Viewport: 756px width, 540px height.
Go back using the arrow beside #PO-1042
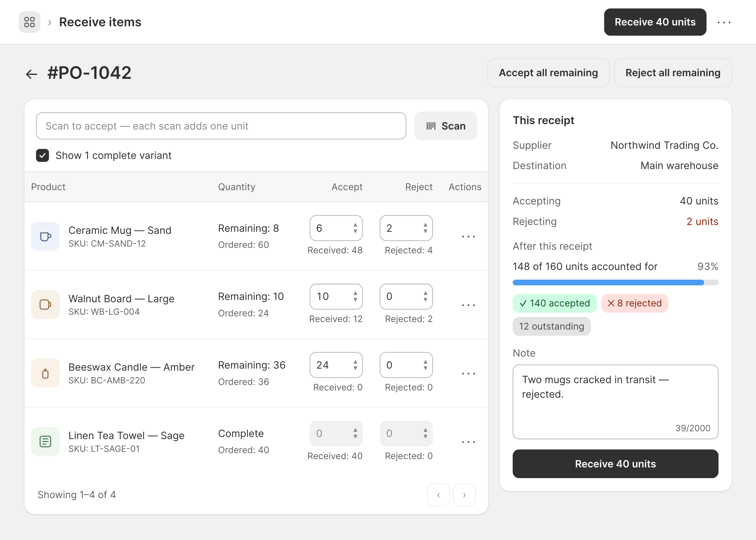(32, 74)
